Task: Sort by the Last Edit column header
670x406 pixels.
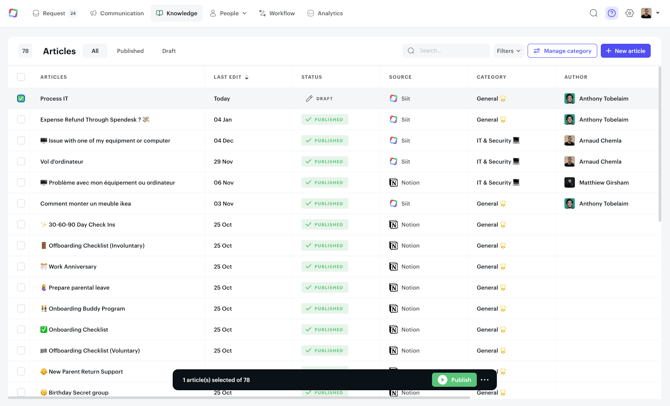Action: (x=230, y=77)
